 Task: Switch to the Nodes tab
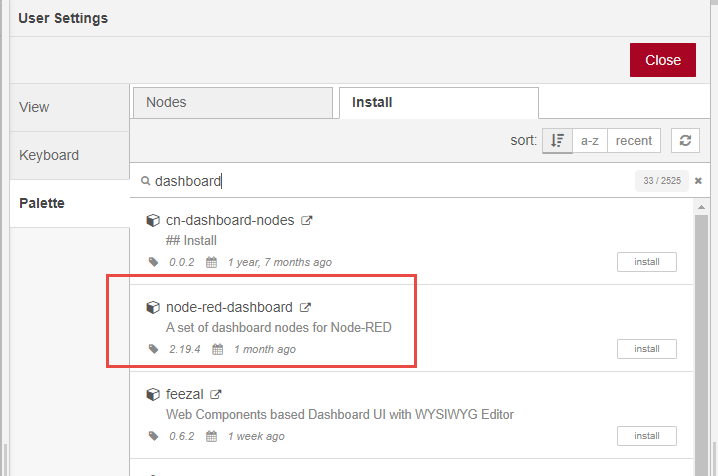click(233, 103)
